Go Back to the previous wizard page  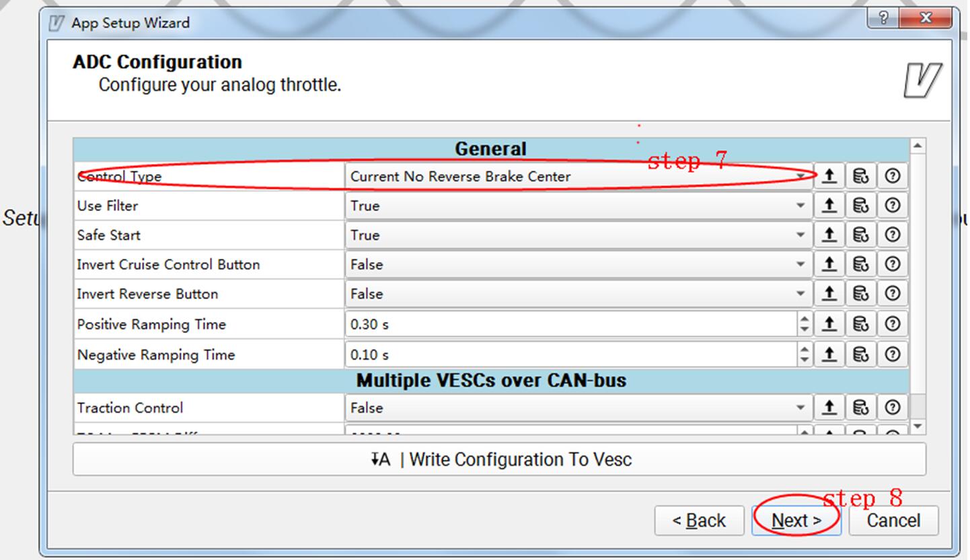click(699, 520)
